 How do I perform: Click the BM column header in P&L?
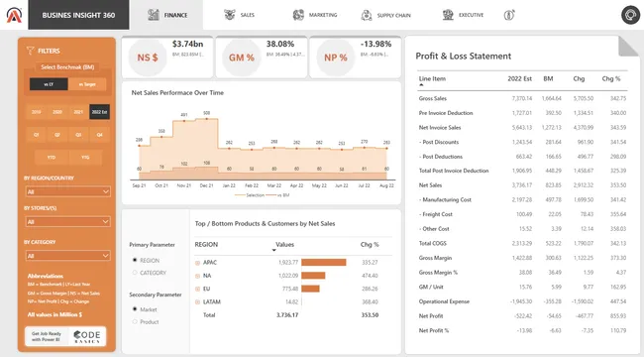(548, 78)
